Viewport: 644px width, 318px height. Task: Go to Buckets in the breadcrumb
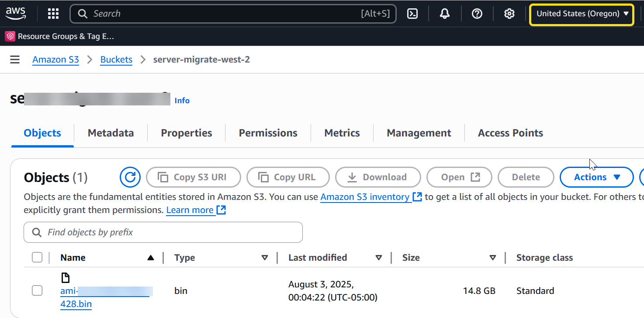pos(116,59)
